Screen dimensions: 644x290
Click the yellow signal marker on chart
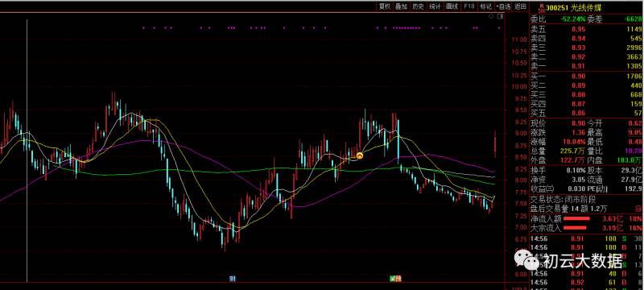click(x=360, y=155)
